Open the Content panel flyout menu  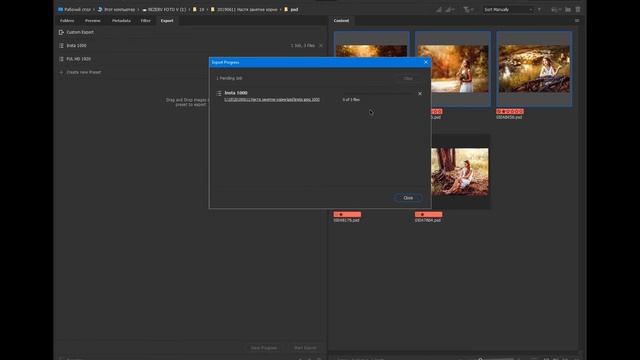tap(577, 20)
